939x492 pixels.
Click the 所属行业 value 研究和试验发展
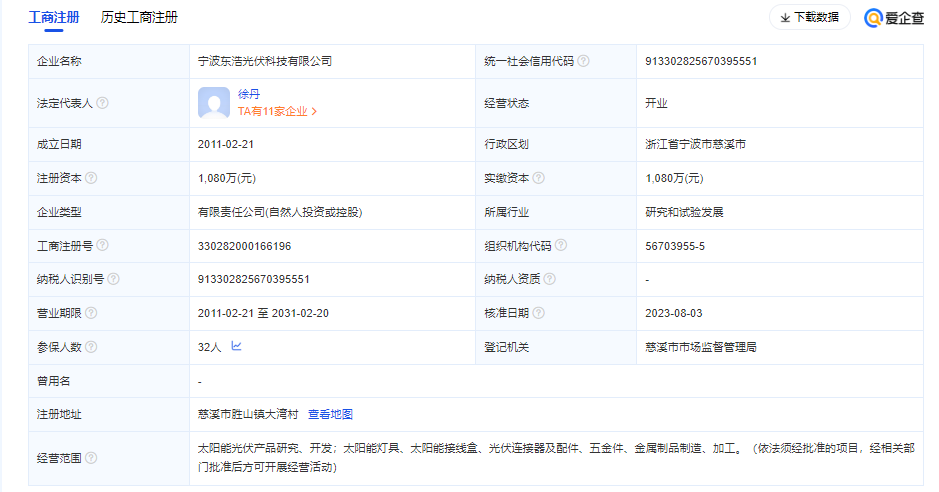[x=684, y=212]
